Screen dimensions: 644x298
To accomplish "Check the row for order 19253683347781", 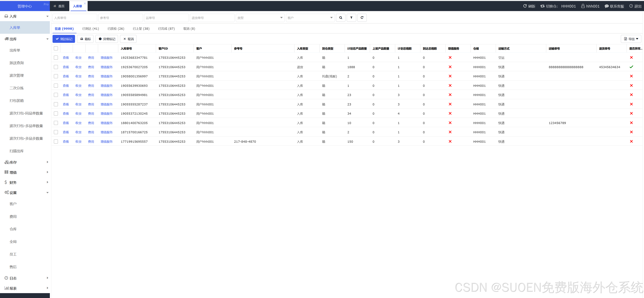I will (x=56, y=57).
